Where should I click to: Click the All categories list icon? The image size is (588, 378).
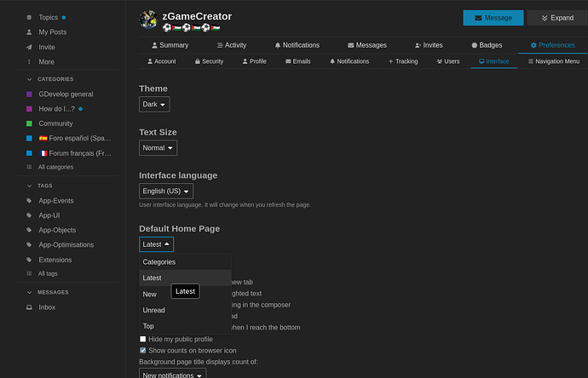[29, 167]
